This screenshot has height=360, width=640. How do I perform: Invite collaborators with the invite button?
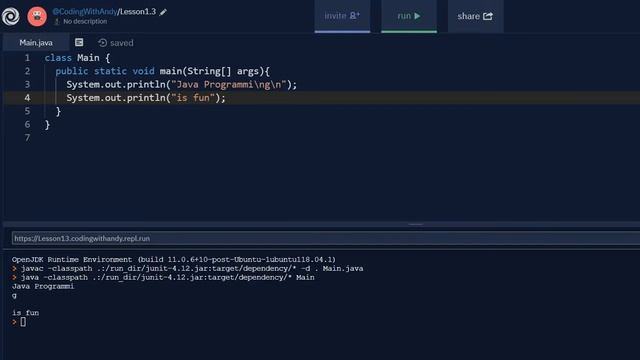coord(342,16)
